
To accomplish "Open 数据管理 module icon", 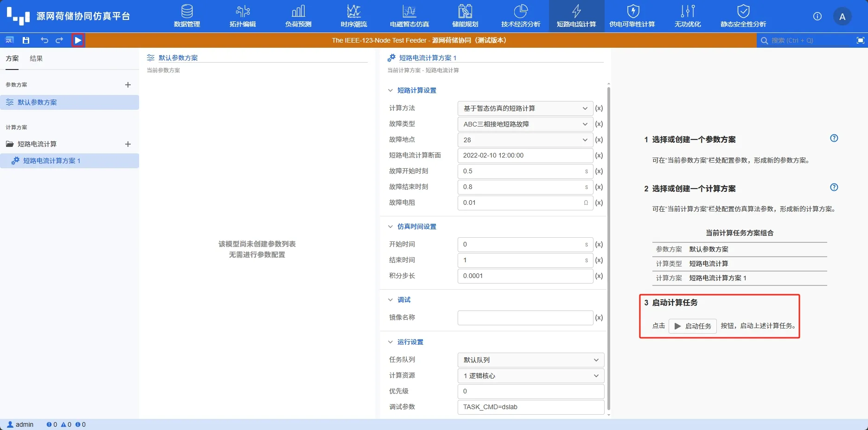I will 187,11.
